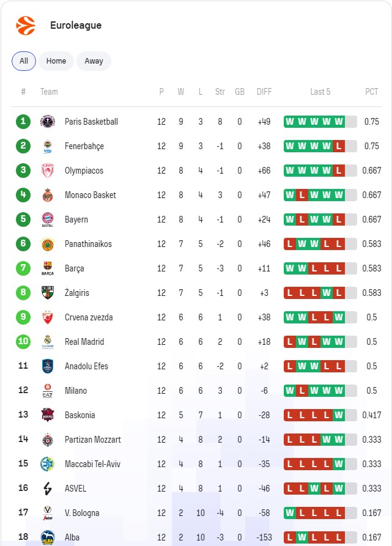Image resolution: width=392 pixels, height=546 pixels.
Task: Select the All standings filter
Action: tap(24, 61)
